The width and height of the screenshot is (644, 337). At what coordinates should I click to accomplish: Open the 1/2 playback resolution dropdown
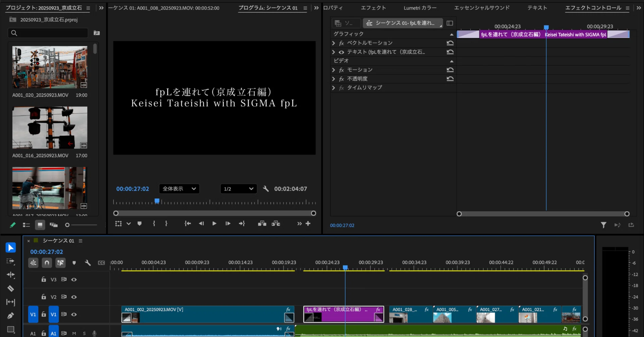coord(238,189)
